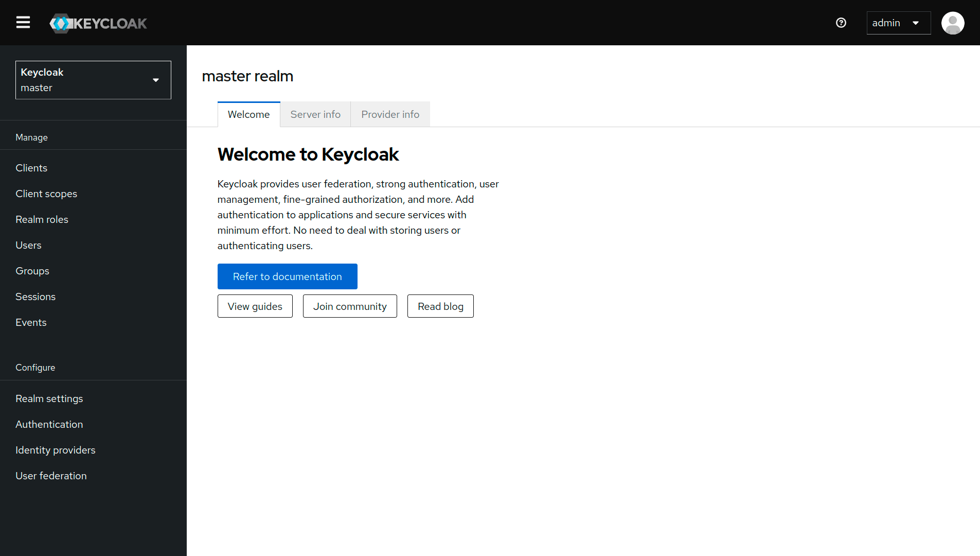Click the user avatar icon
This screenshot has height=556, width=980.
[x=952, y=23]
